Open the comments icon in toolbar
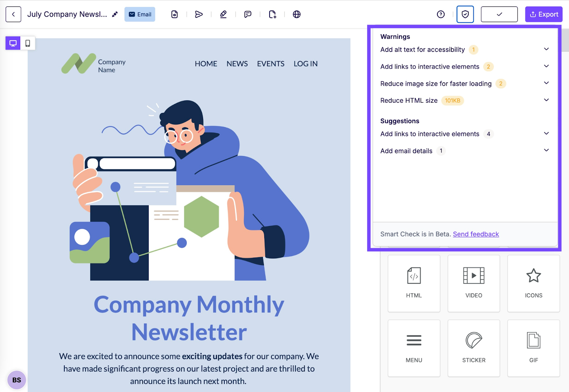This screenshot has height=392, width=569. coord(248,14)
